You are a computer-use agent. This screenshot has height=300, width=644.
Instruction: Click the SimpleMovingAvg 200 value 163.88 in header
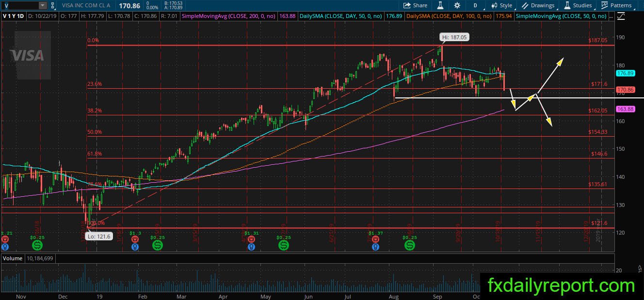(x=288, y=16)
